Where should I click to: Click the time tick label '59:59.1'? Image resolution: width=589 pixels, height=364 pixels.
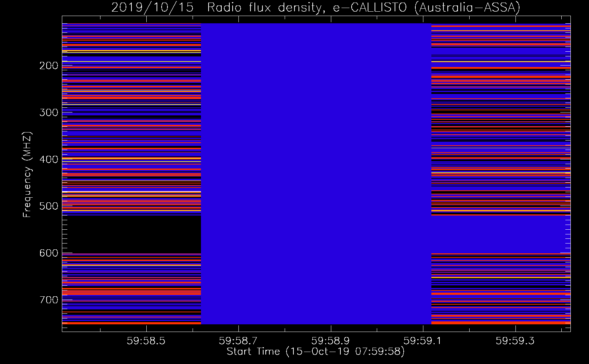(x=423, y=341)
